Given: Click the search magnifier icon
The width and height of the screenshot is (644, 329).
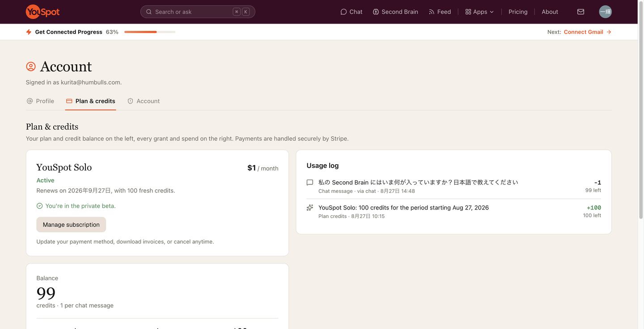Looking at the screenshot, I should point(149,12).
